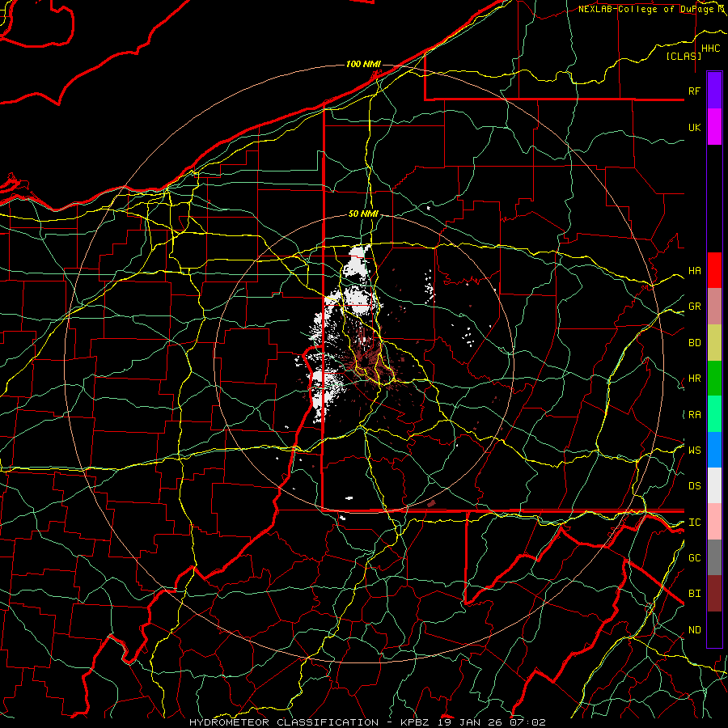Click the IC legend label text
728x728 pixels.
click(x=694, y=523)
